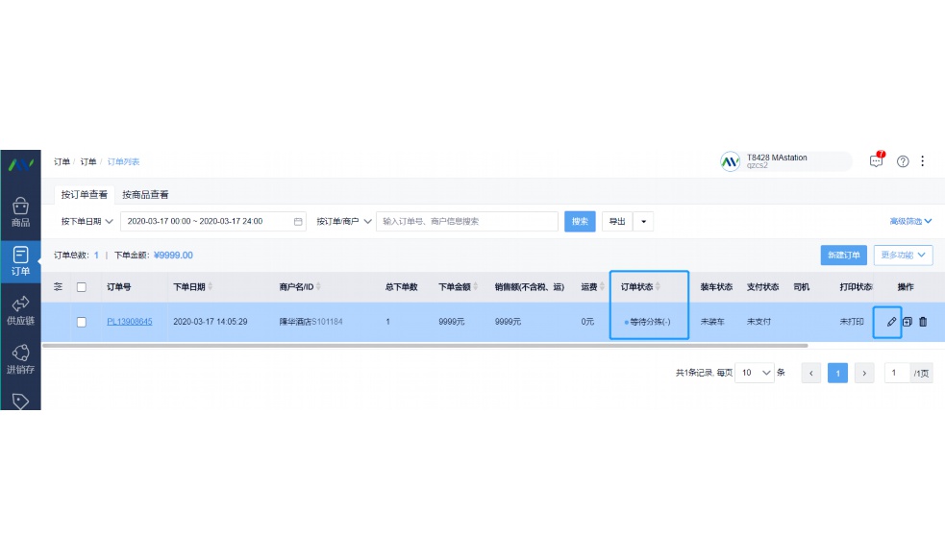Open the 订单 module in the sidebar
This screenshot has width=945, height=560.
(x=20, y=258)
